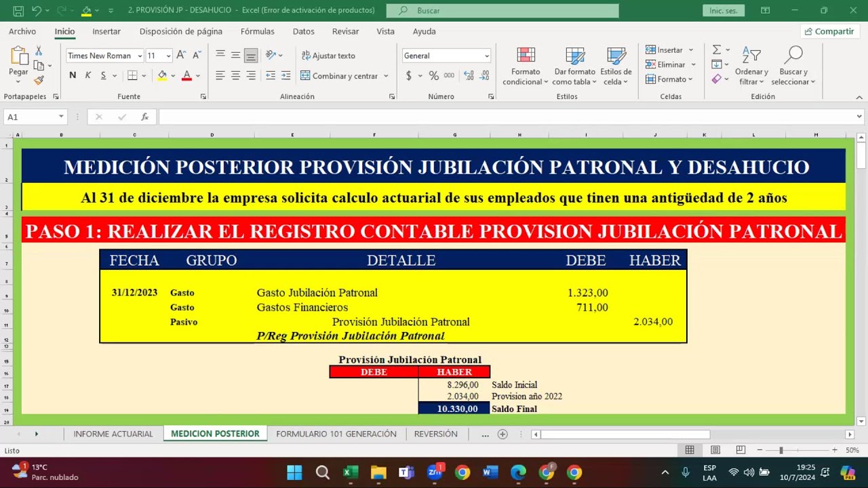
Task: Adjust the zoom slider in status bar
Action: tap(781, 450)
